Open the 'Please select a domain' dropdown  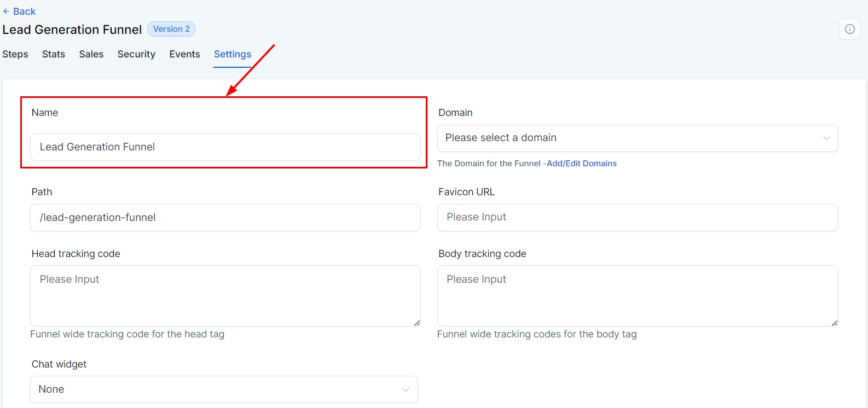coord(629,138)
